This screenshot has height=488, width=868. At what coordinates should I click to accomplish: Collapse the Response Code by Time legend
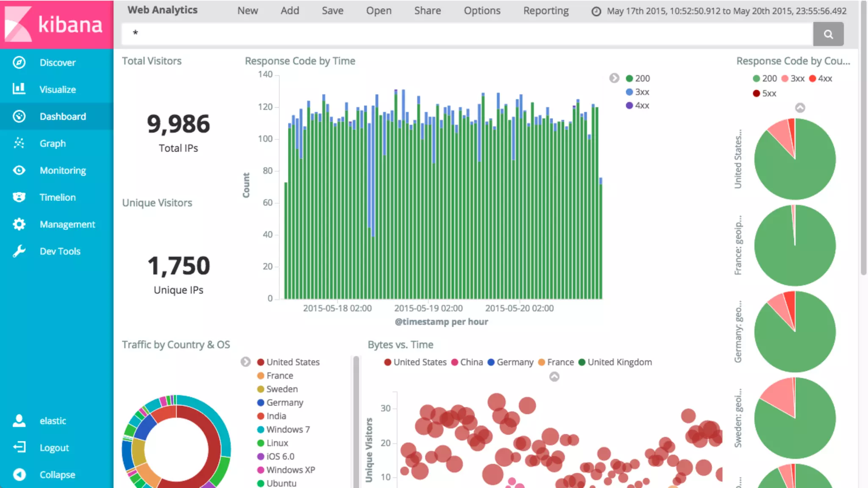pyautogui.click(x=614, y=78)
